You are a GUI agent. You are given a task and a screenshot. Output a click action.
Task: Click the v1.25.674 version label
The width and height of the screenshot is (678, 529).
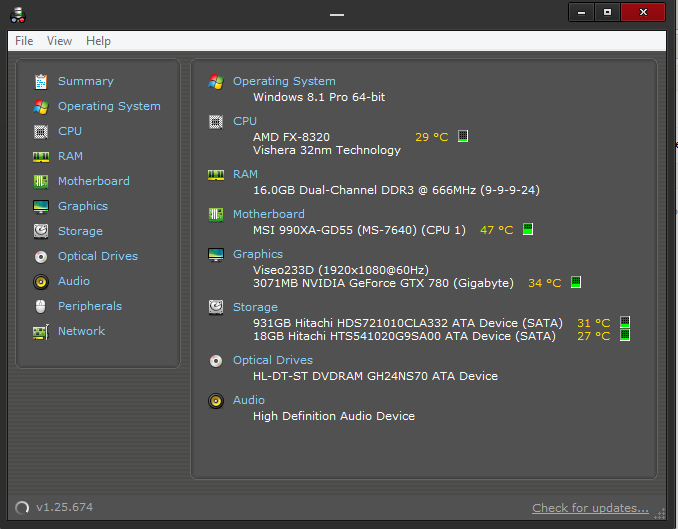click(x=64, y=507)
